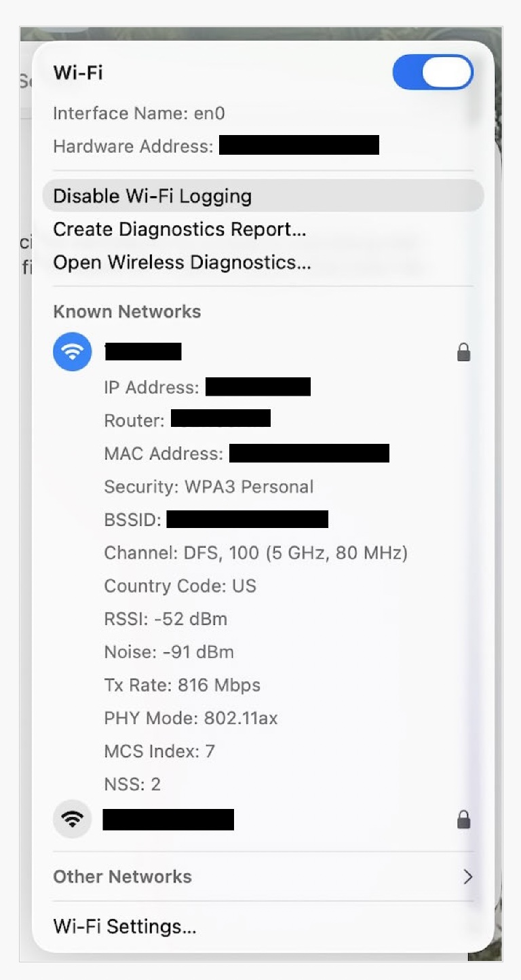Click the Channel: DFS, 100 info line
This screenshot has height=980, width=521.
pos(255,553)
